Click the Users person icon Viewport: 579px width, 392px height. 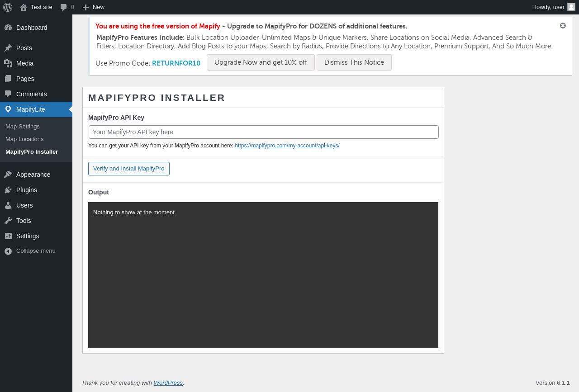[x=8, y=205]
